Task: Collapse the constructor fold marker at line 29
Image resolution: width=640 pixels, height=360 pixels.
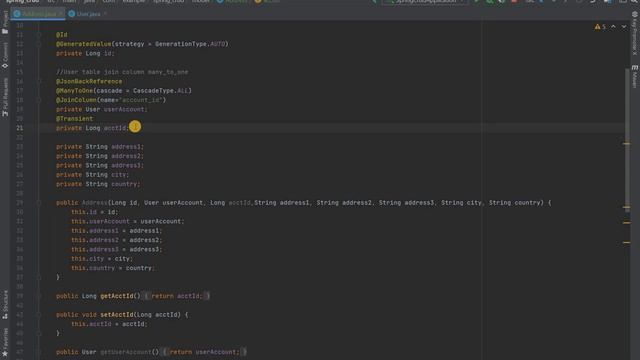Action: pos(39,203)
